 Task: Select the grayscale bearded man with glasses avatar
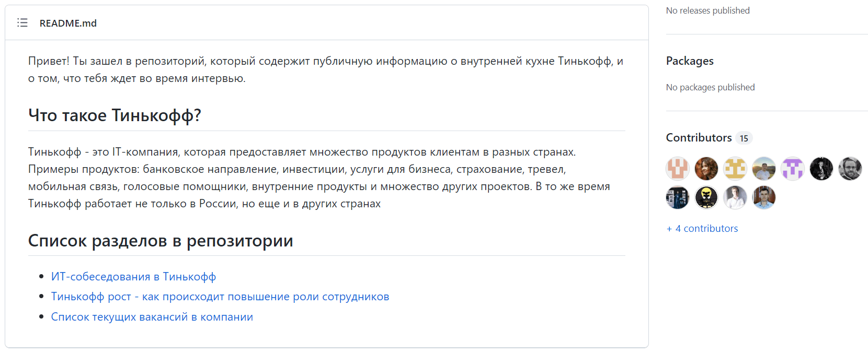tap(850, 169)
